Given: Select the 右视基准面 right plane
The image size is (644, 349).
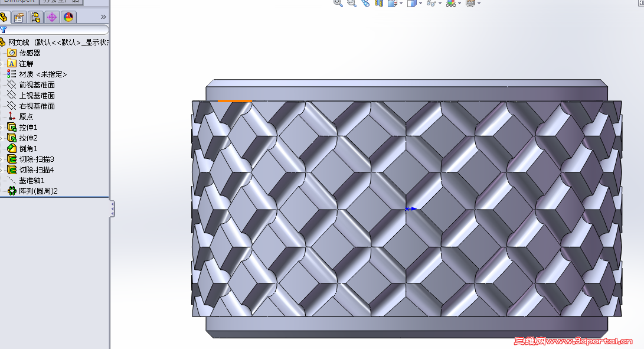Looking at the screenshot, I should pos(37,106).
